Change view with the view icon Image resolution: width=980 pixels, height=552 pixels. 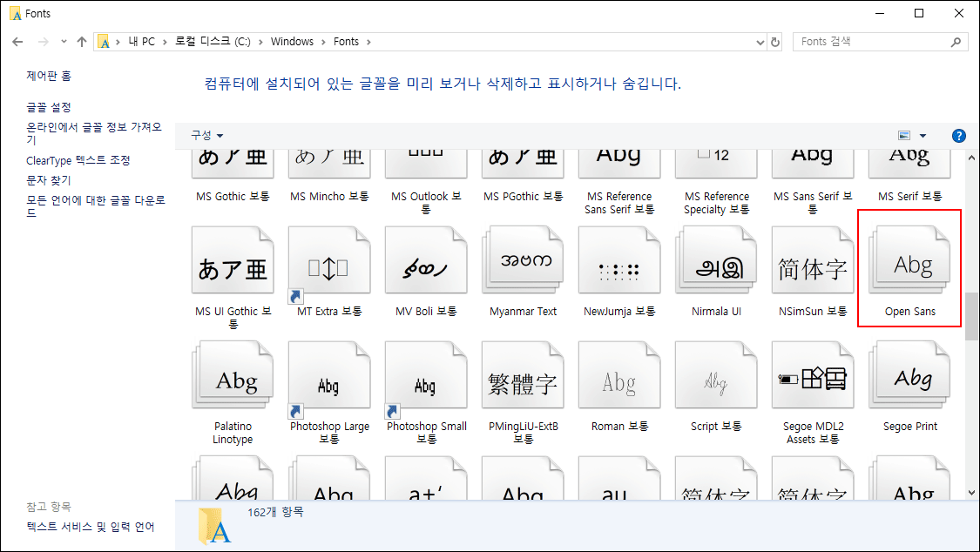click(903, 135)
